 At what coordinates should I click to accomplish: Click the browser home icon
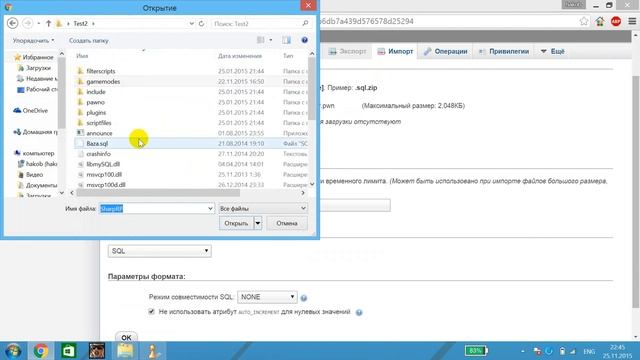coord(600,21)
